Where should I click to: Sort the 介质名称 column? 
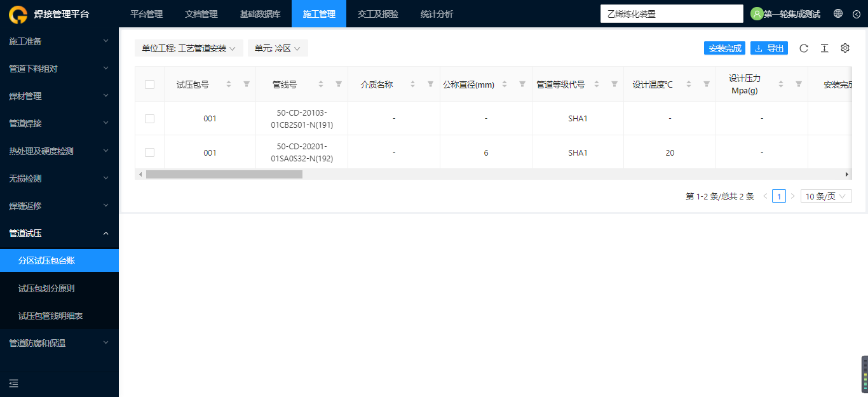413,84
